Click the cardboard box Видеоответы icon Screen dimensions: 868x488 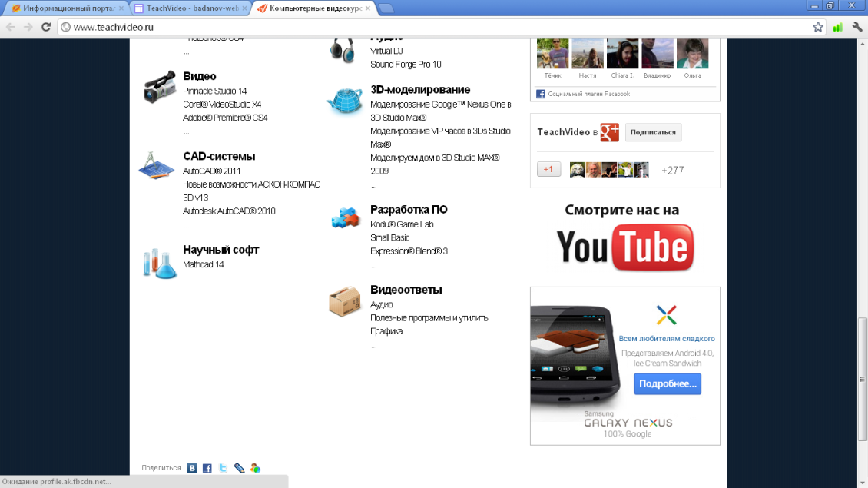344,301
